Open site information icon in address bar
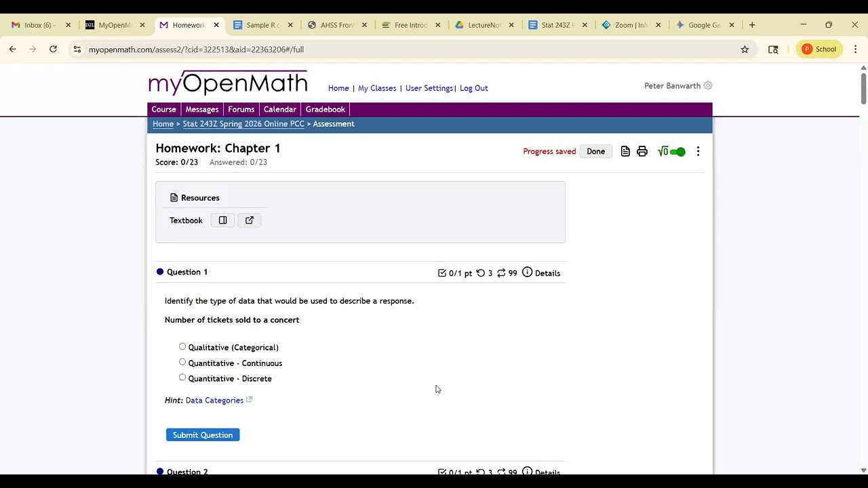This screenshot has width=868, height=488. point(77,49)
